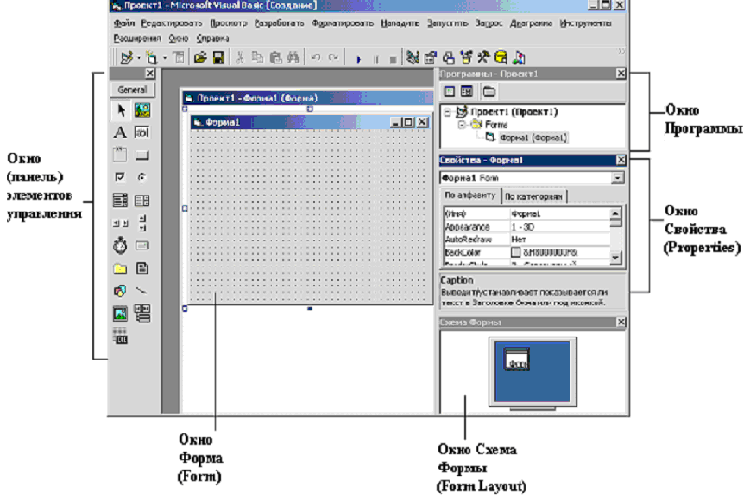Start the program with the Run button
This screenshot has width=750, height=498.
[x=358, y=59]
